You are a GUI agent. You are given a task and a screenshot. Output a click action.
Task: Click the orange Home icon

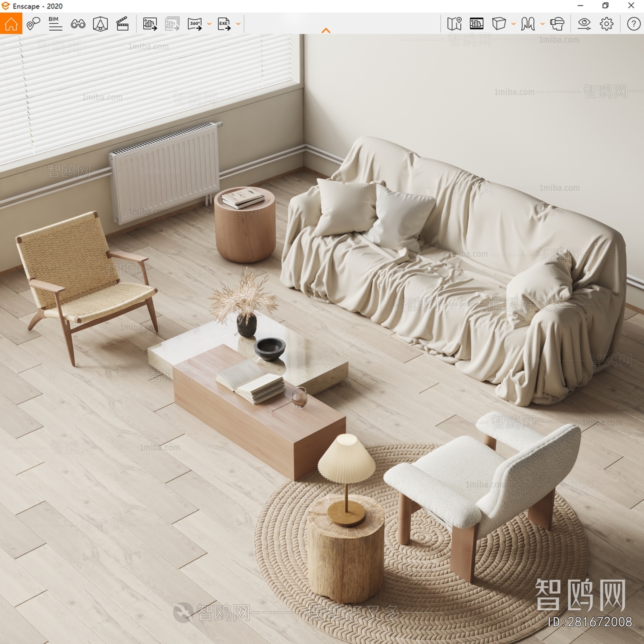pyautogui.click(x=11, y=24)
